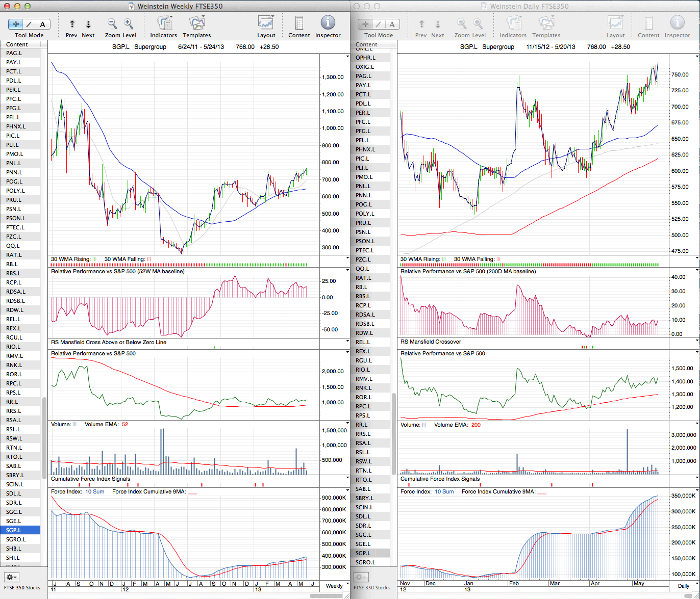Screen dimensions: 700x599
Task: Select SGRO.L in the weekly symbol list
Action: click(x=16, y=539)
